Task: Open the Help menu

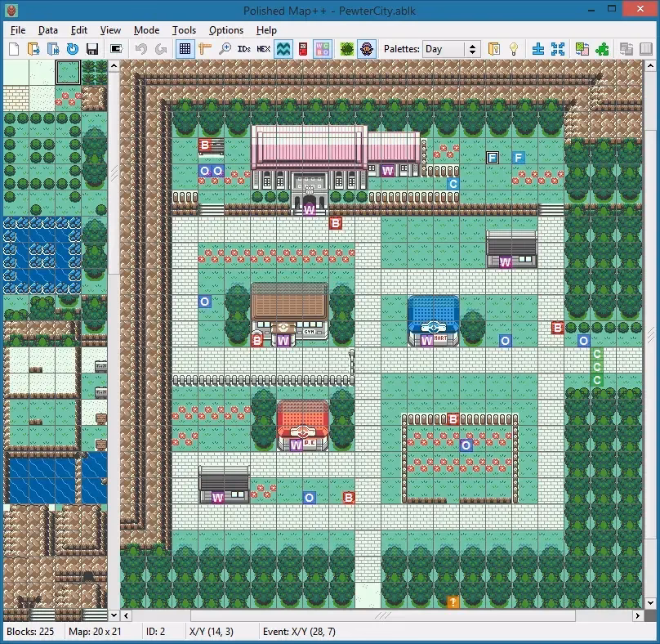Action: [x=266, y=30]
